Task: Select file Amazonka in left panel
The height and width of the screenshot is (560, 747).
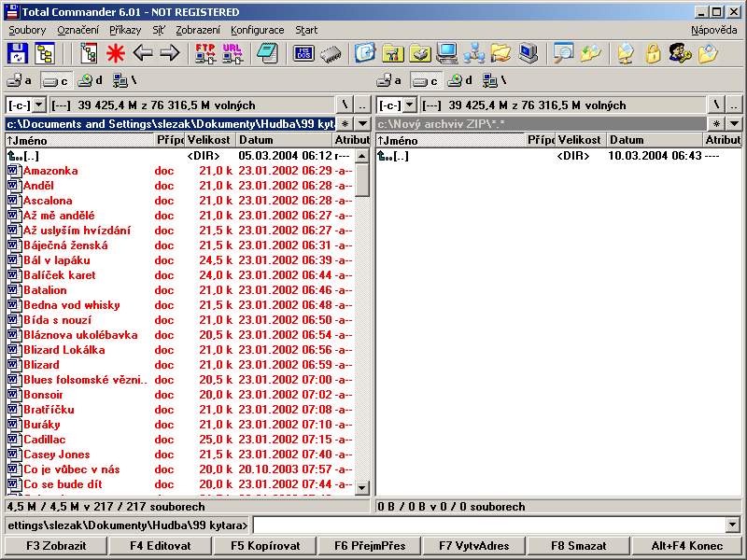Action: 179,171
